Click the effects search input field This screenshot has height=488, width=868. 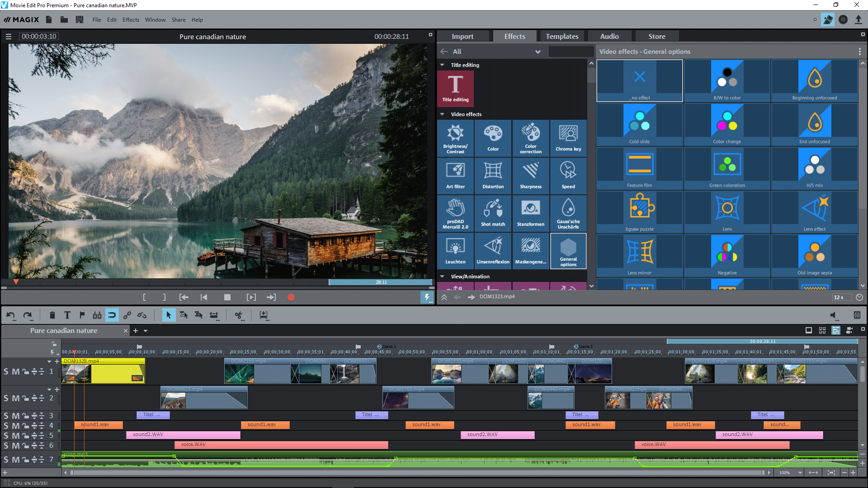[x=571, y=52]
